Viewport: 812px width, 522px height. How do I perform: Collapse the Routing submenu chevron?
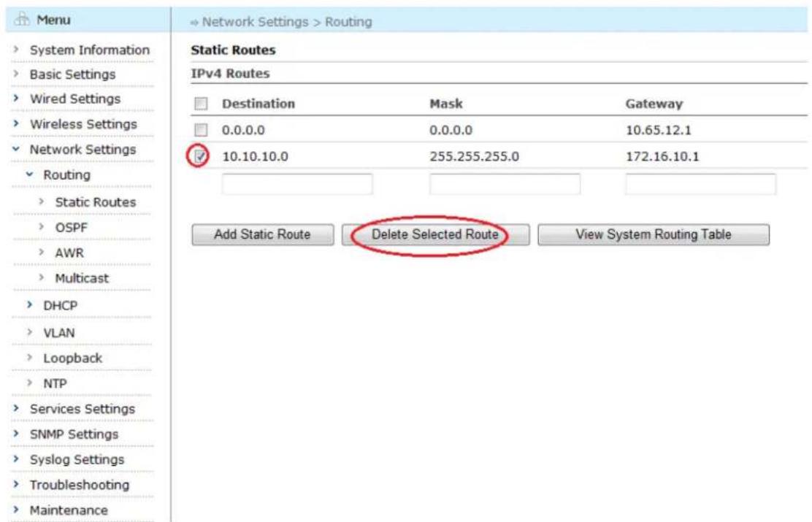(29, 174)
